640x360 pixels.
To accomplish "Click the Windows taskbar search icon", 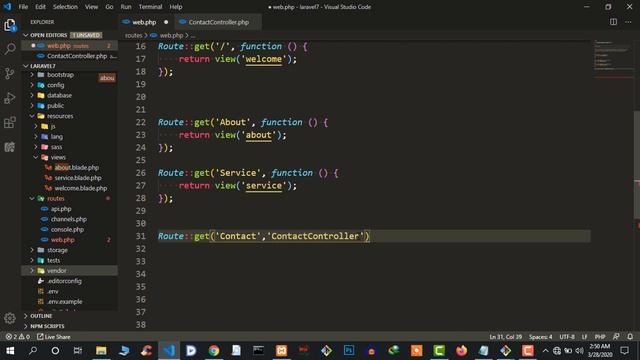I will coord(33,351).
